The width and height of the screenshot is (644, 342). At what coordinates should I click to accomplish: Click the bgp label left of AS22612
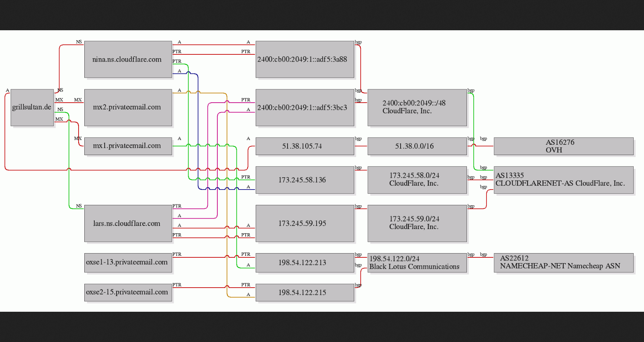click(483, 254)
